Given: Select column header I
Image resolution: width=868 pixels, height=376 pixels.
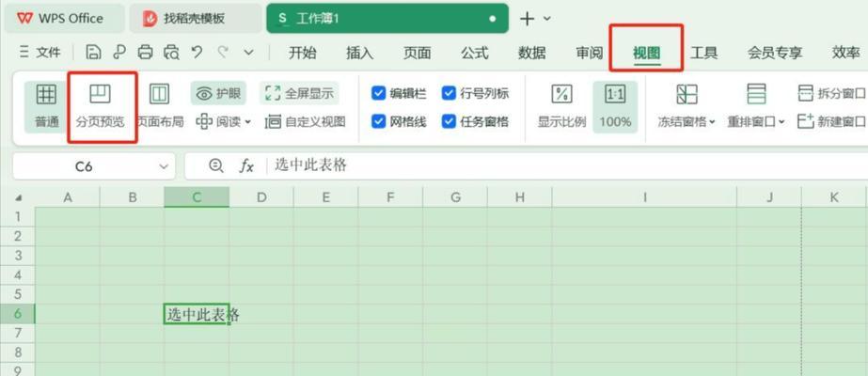Looking at the screenshot, I should (x=644, y=197).
